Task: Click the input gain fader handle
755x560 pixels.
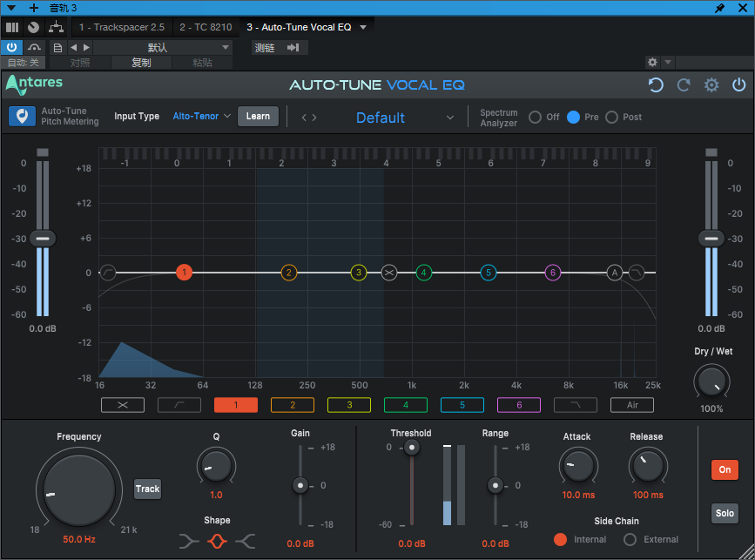Action: tap(43, 239)
